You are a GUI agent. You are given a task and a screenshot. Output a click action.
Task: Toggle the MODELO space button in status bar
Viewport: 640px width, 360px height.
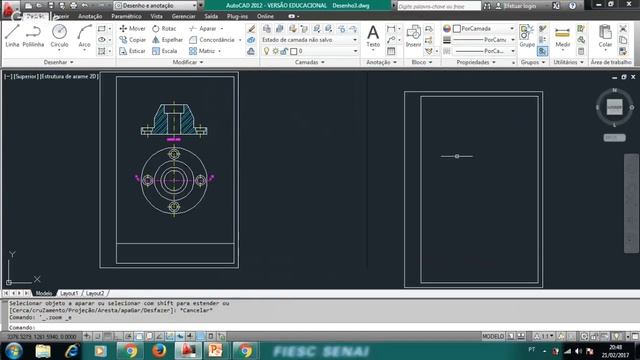pos(493,336)
